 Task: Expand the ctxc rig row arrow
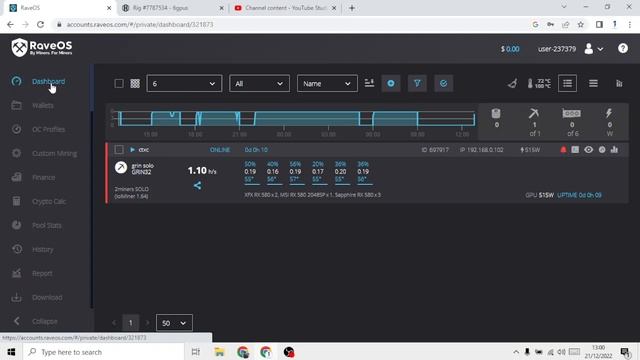(x=132, y=150)
